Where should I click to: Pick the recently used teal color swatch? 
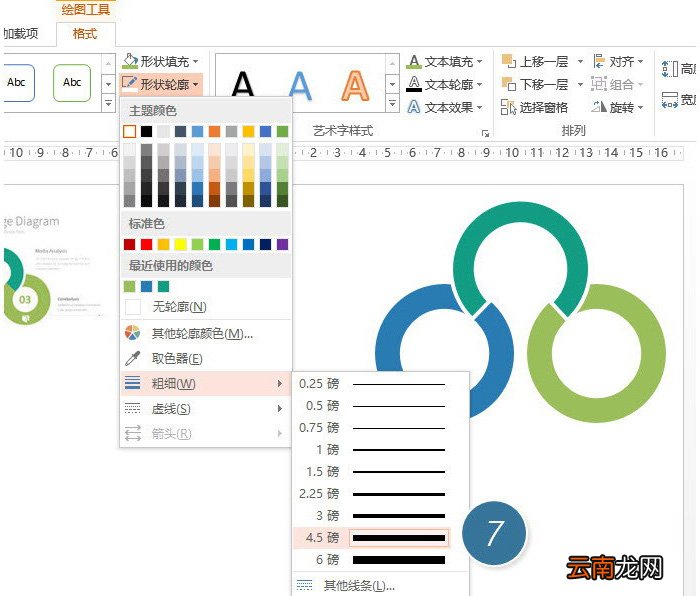tap(163, 286)
